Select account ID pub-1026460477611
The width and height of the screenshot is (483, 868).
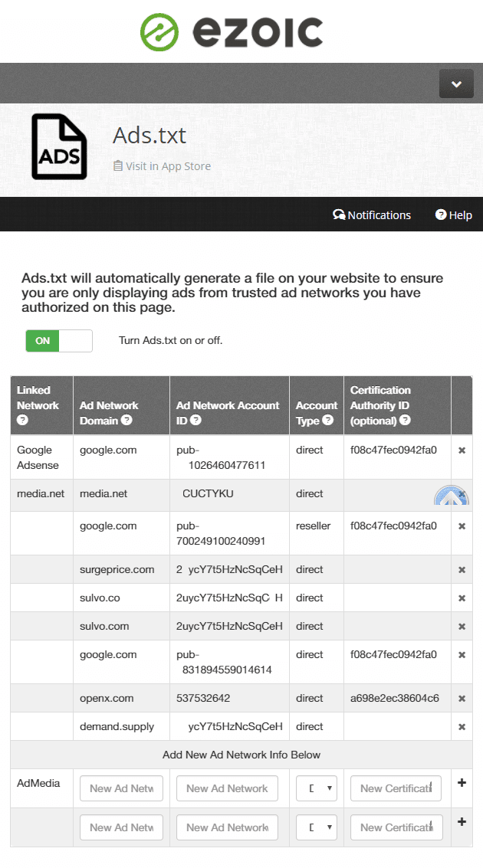coord(221,458)
